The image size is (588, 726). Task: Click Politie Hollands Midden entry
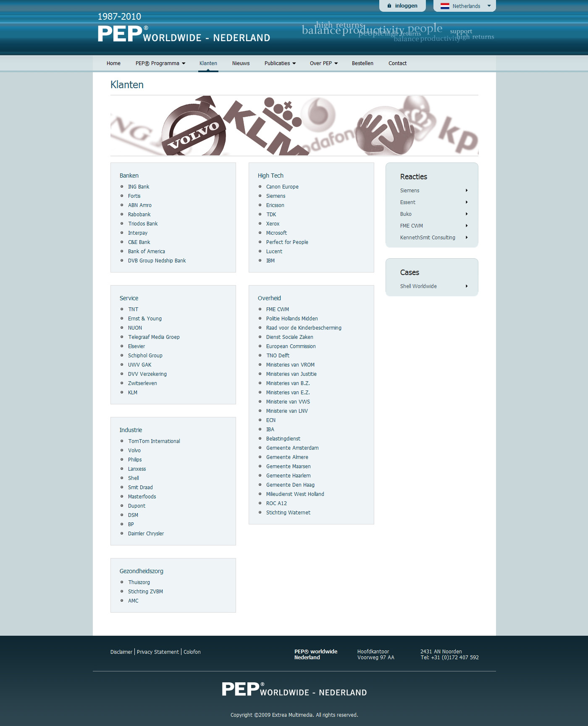(x=292, y=319)
